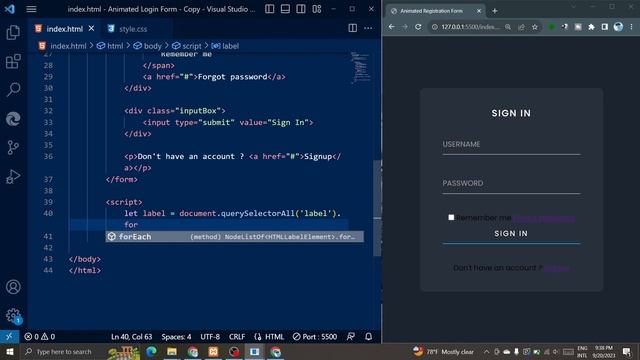Screen dimensions: 640x360
Task: Go back in the browser
Action: tap(391, 27)
